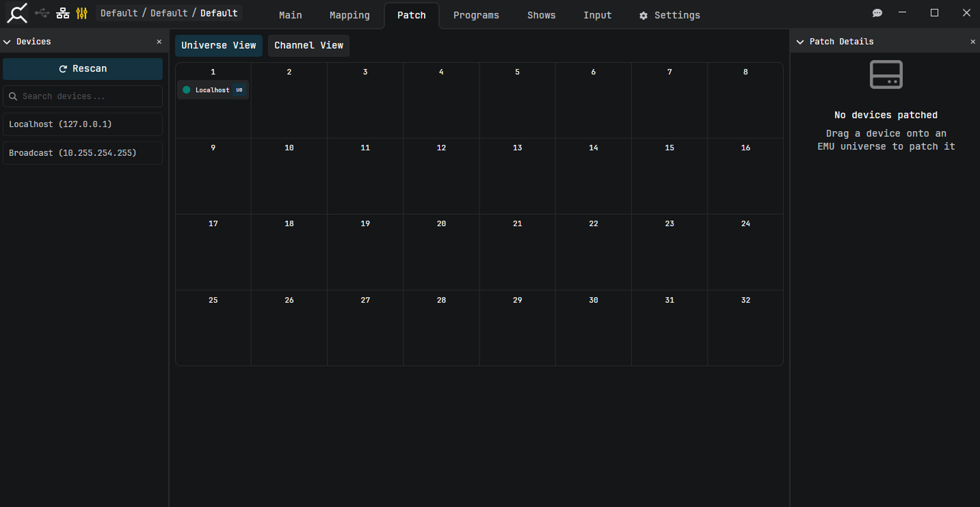
Task: Select Broadcast (10.255.254.255) device
Action: click(x=83, y=153)
